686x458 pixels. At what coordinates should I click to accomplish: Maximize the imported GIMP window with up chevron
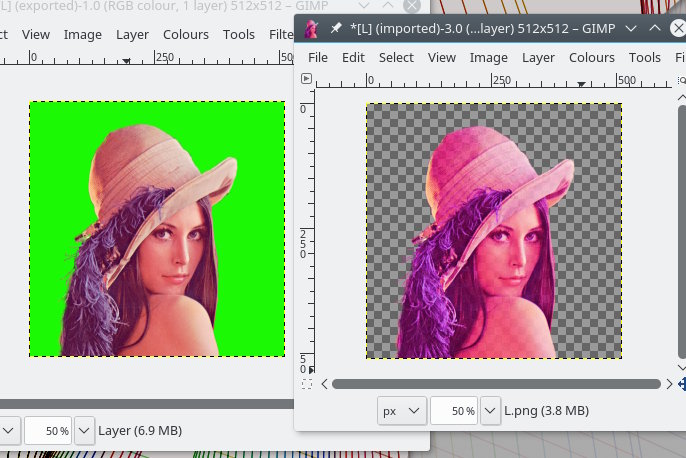tap(654, 28)
